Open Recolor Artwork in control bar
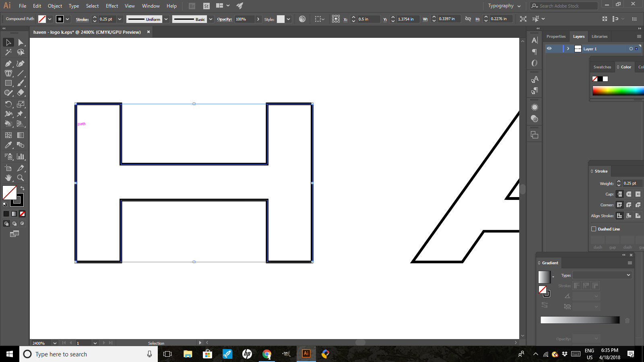The height and width of the screenshot is (362, 644). [x=302, y=19]
